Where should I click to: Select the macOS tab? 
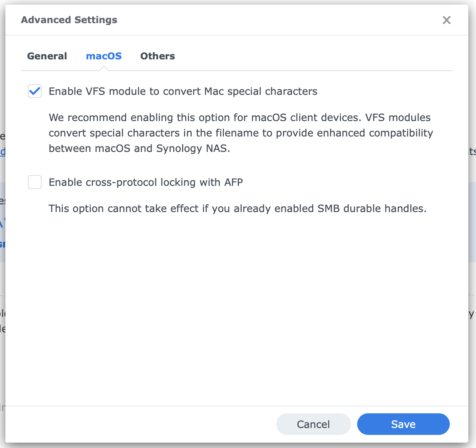click(104, 56)
